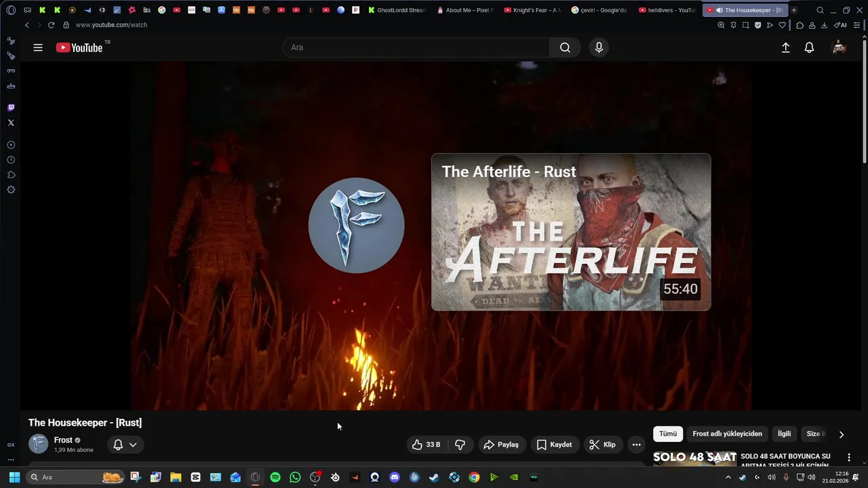Open browser downloads icon
The height and width of the screenshot is (488, 868).
point(824,25)
